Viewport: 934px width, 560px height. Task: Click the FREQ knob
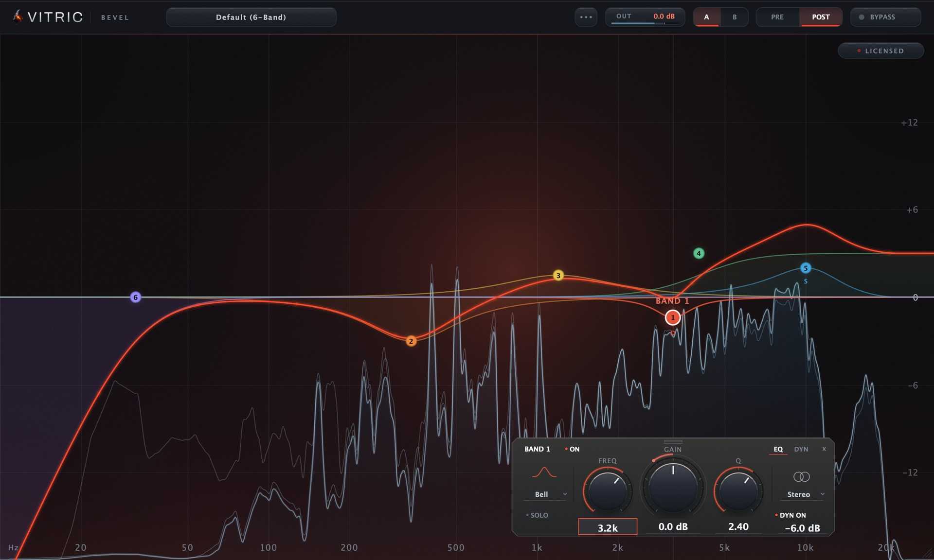[x=607, y=490]
